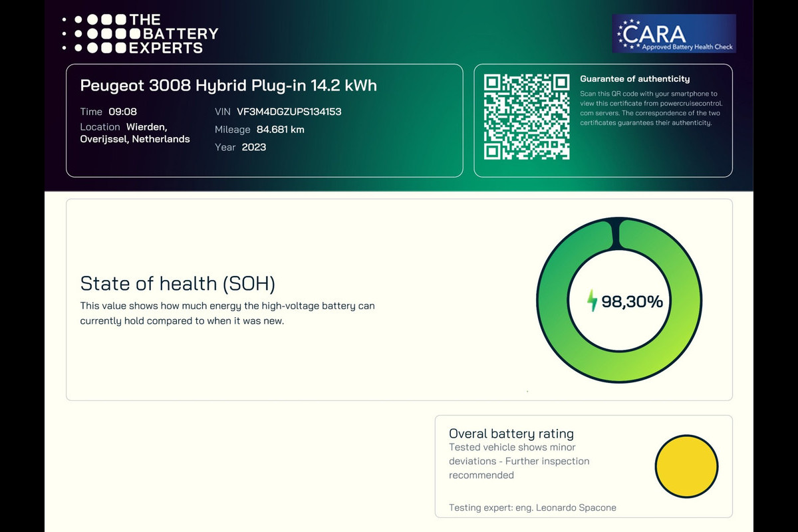Click the CARA Approved Battery Health Check badge
Screen dimensions: 798x532
pos(674,34)
